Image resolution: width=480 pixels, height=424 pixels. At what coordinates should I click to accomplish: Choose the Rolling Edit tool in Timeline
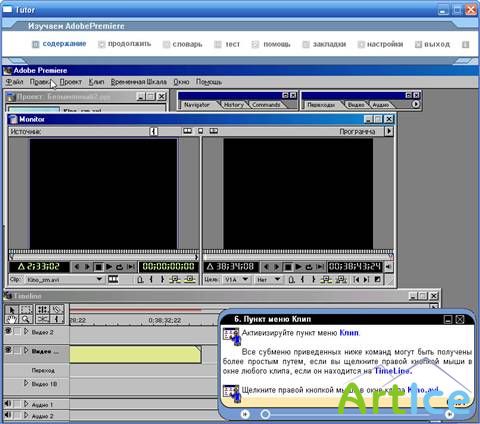pos(43,309)
